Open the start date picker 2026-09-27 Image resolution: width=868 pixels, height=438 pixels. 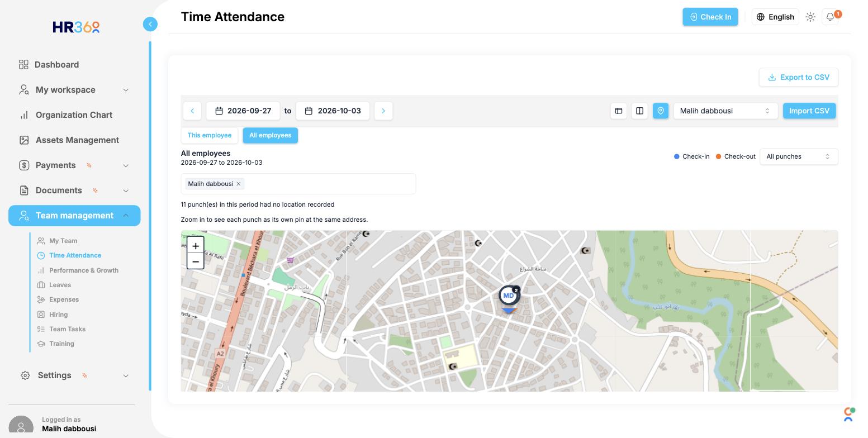pos(243,111)
